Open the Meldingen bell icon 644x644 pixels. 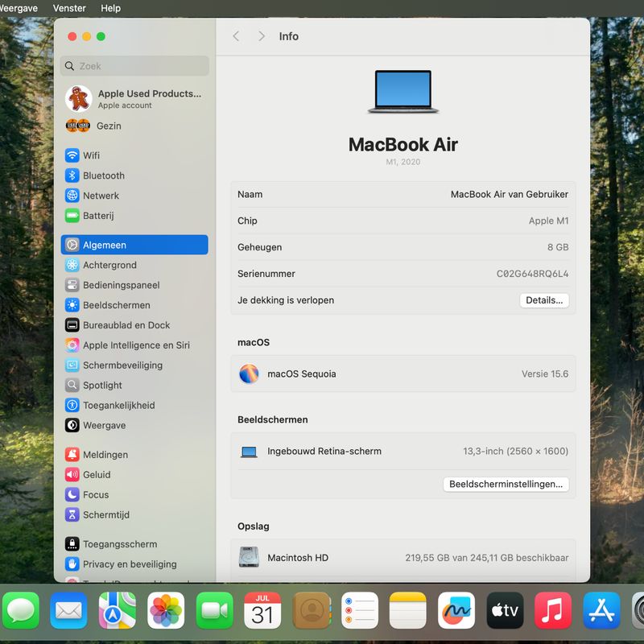click(x=72, y=455)
